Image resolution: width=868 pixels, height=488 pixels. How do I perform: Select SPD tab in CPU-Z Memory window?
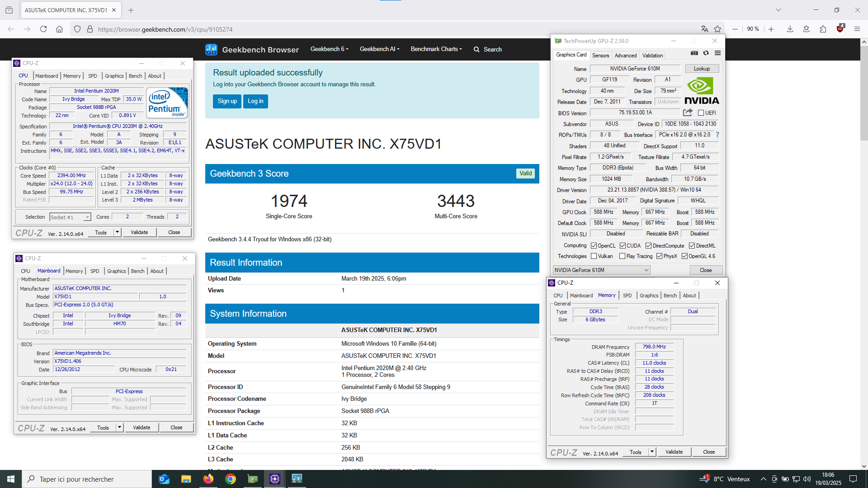[627, 296]
